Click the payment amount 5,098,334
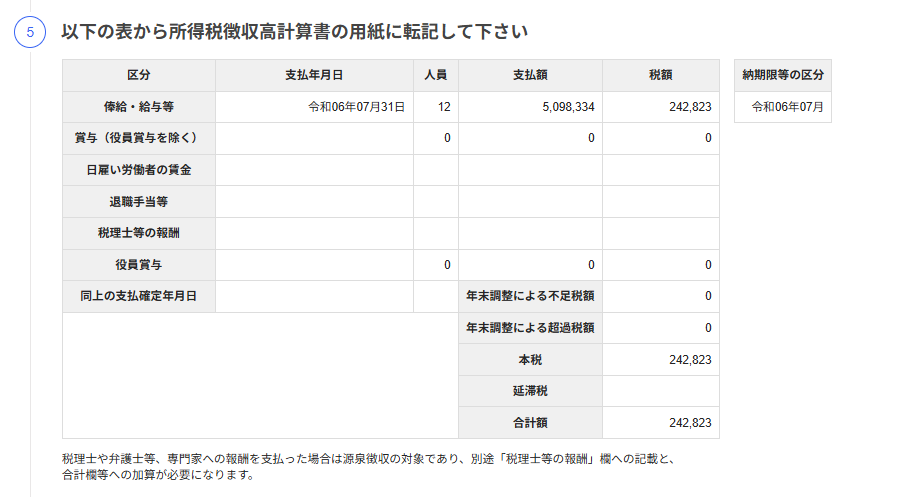 (568, 107)
